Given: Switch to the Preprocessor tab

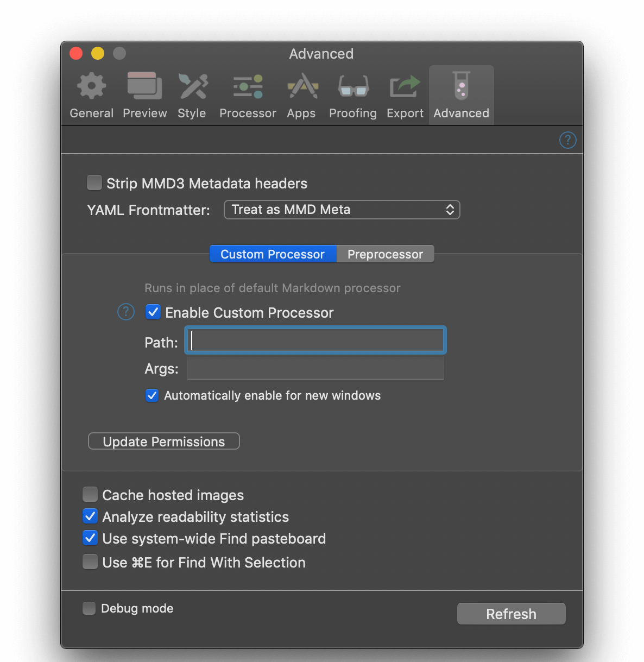Looking at the screenshot, I should coord(385,254).
